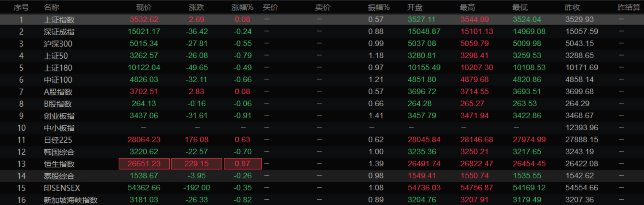The height and width of the screenshot is (205, 644).
Task: Click 沪深300 price 5015.34
Action: 144,43
